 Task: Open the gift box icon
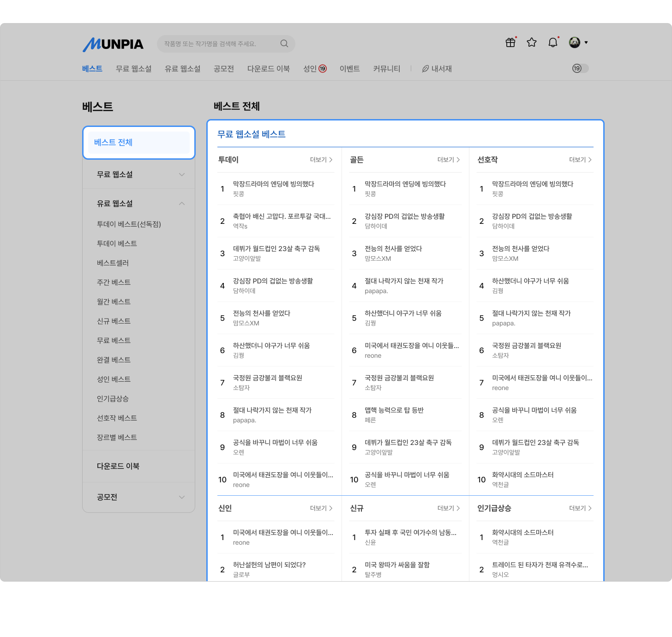coord(510,42)
